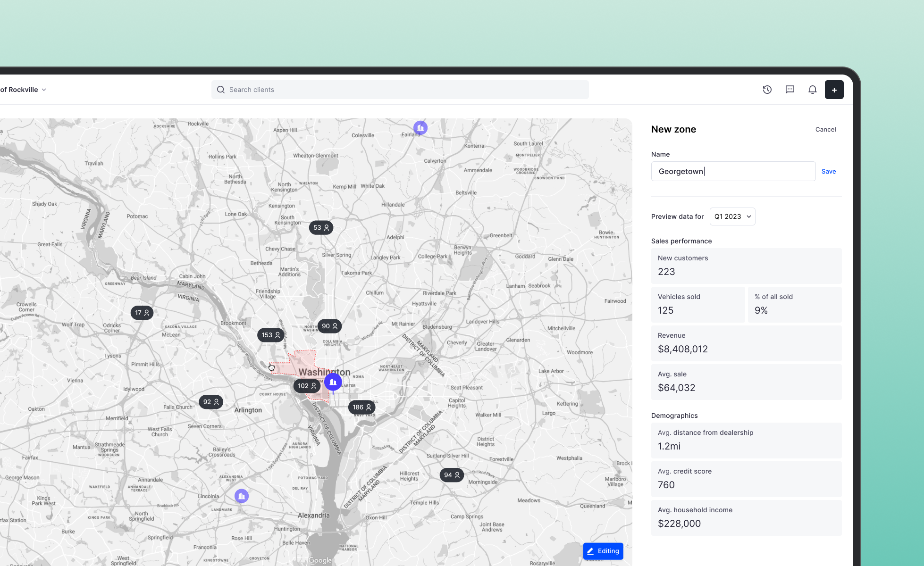This screenshot has width=924, height=566.
Task: Open the notifications bell
Action: pos(813,90)
